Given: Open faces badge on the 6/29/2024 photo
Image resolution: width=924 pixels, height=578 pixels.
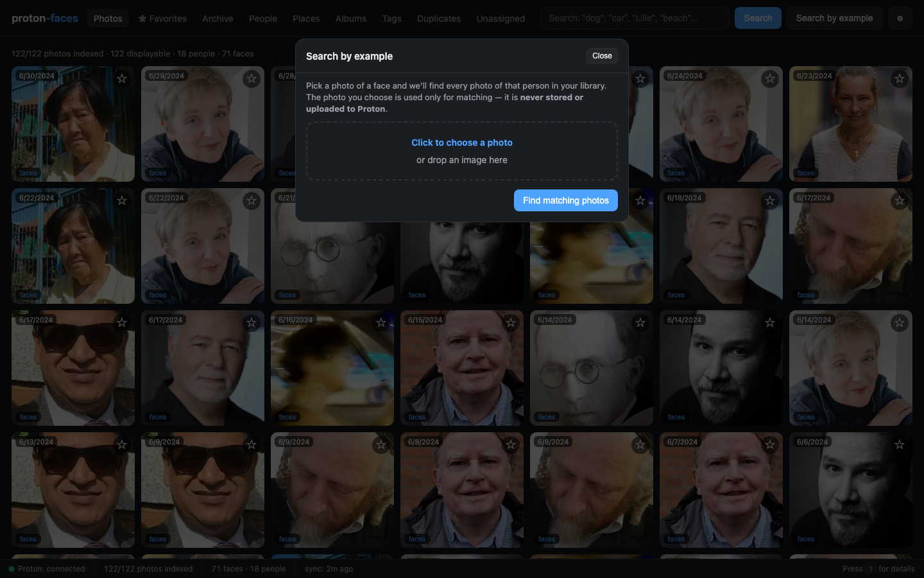Looking at the screenshot, I should (158, 173).
